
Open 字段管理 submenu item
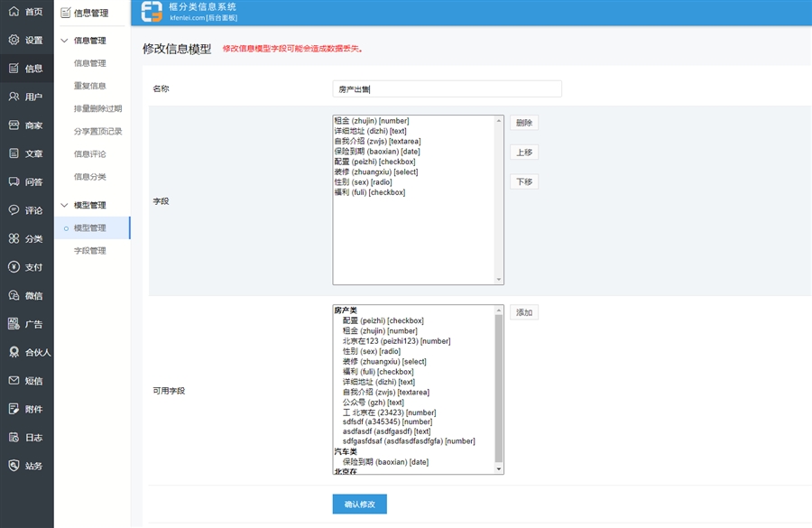coord(89,251)
